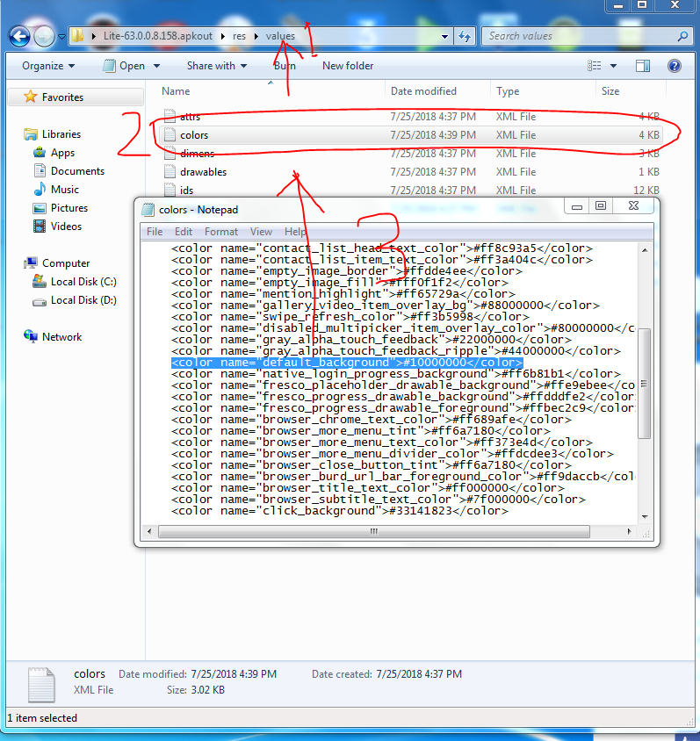
Task: Sort by the Size column header
Action: [610, 91]
